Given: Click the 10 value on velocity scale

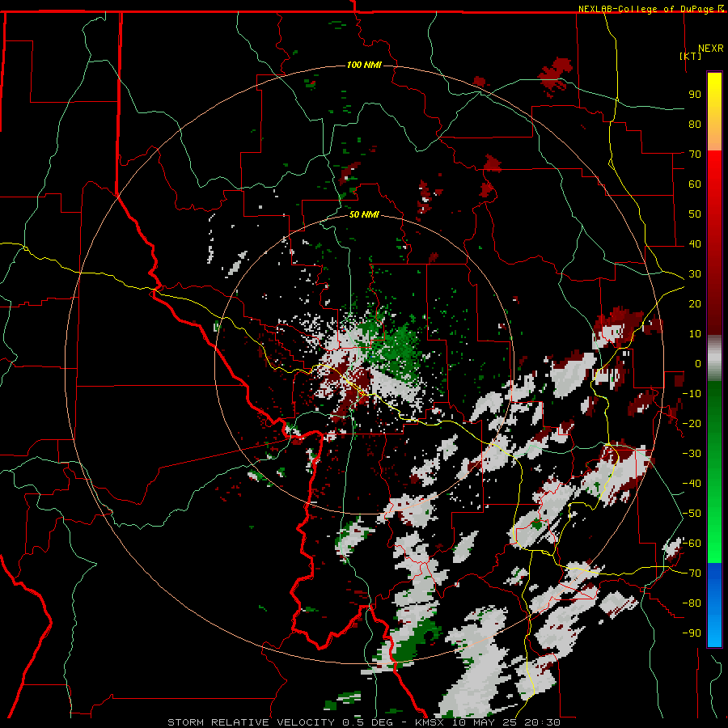Looking at the screenshot, I should [695, 334].
